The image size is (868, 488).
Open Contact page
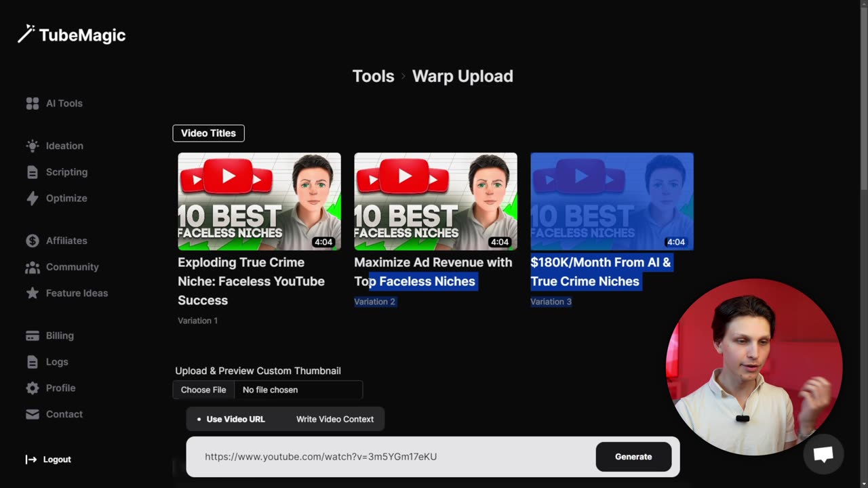[64, 414]
